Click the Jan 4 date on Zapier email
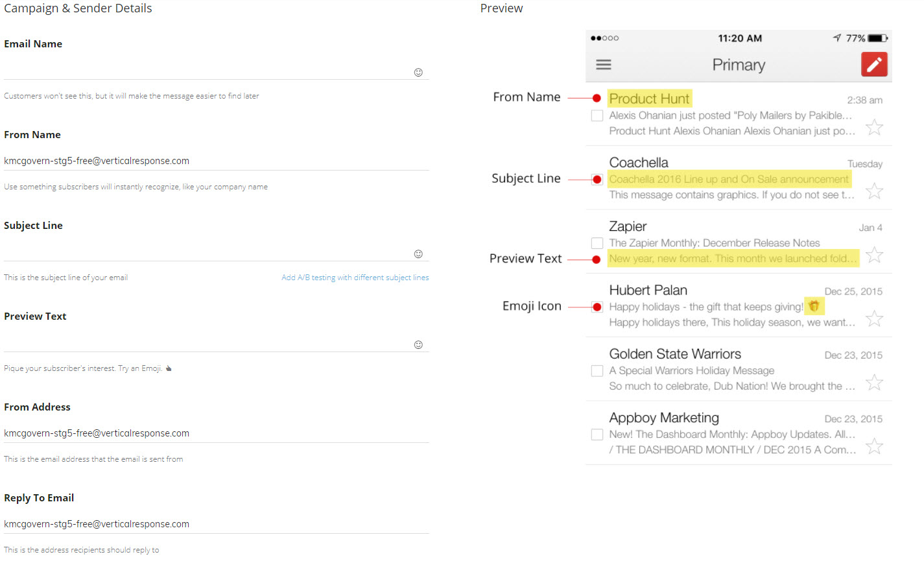The image size is (924, 561). [871, 228]
